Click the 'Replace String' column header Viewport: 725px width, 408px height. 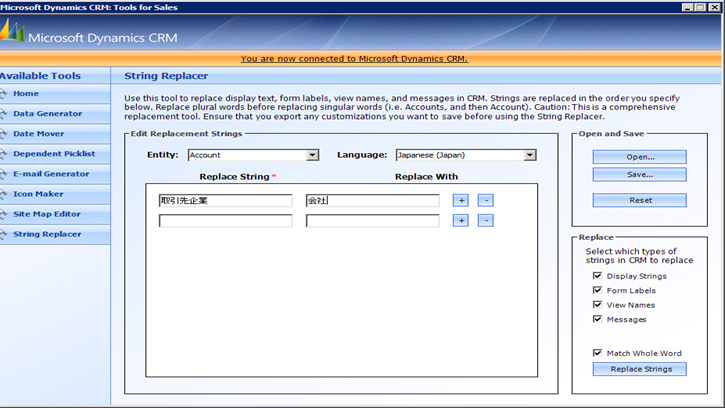click(234, 177)
